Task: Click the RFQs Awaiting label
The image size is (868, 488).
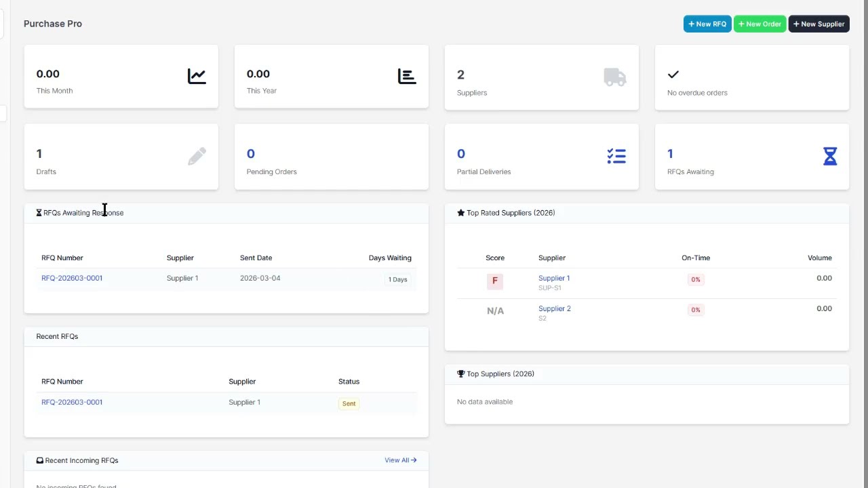Action: tap(690, 171)
